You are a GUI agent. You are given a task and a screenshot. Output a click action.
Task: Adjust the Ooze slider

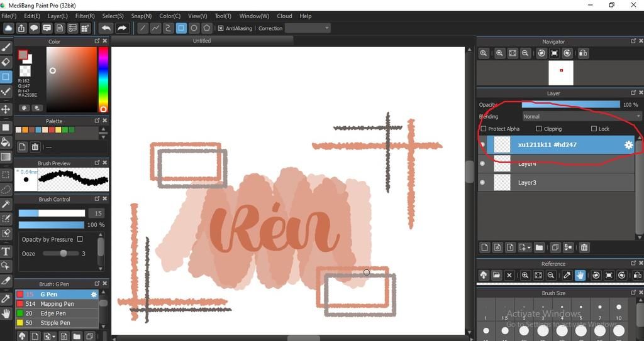pyautogui.click(x=61, y=253)
